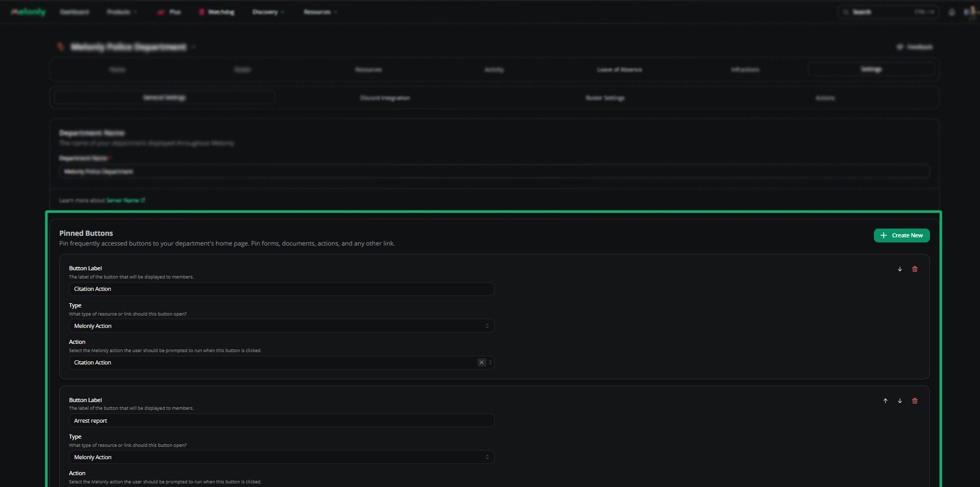Edit the Department Name input field
This screenshot has height=487, width=980.
494,171
